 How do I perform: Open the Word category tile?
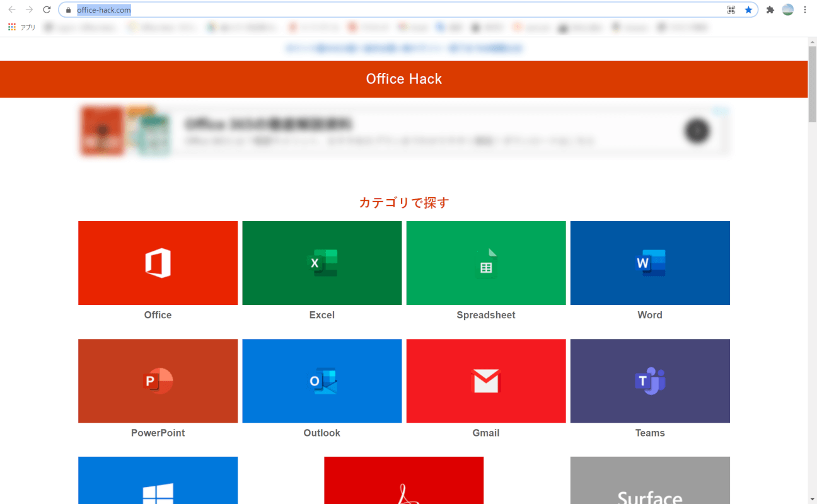click(650, 263)
